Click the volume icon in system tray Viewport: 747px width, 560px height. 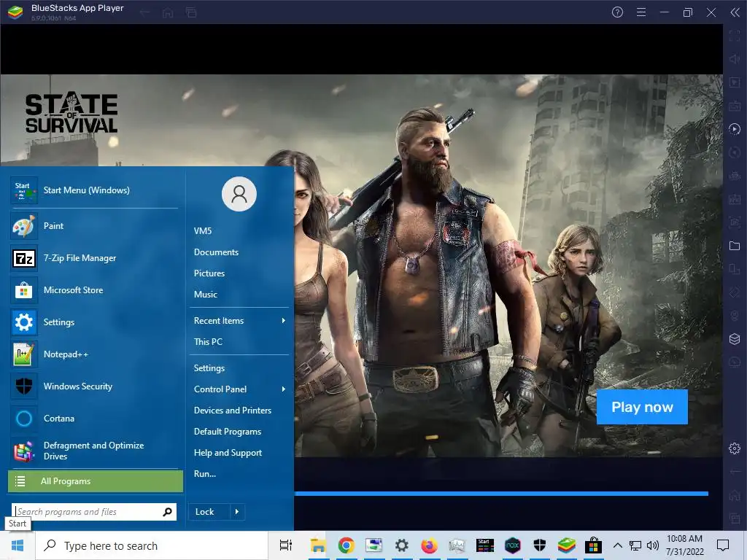point(653,545)
